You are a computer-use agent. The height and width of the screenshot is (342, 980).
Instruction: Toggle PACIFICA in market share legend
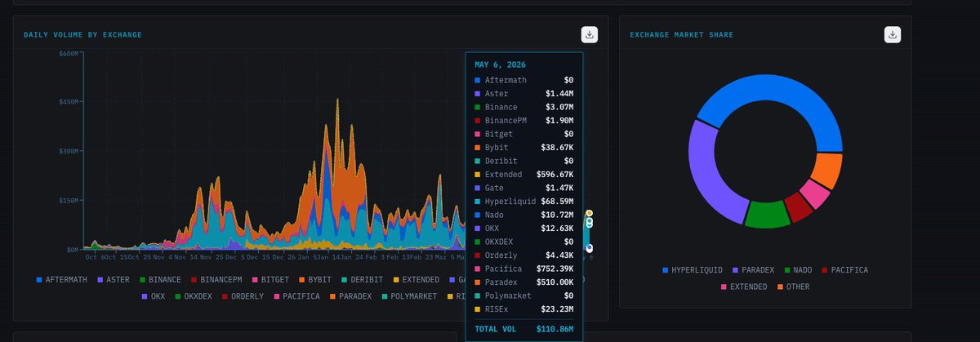(847, 269)
